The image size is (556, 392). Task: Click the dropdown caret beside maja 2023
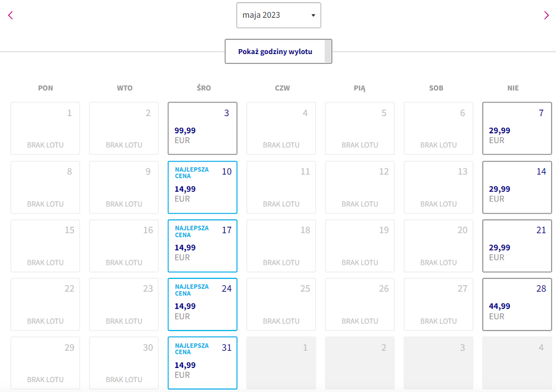pyautogui.click(x=313, y=15)
